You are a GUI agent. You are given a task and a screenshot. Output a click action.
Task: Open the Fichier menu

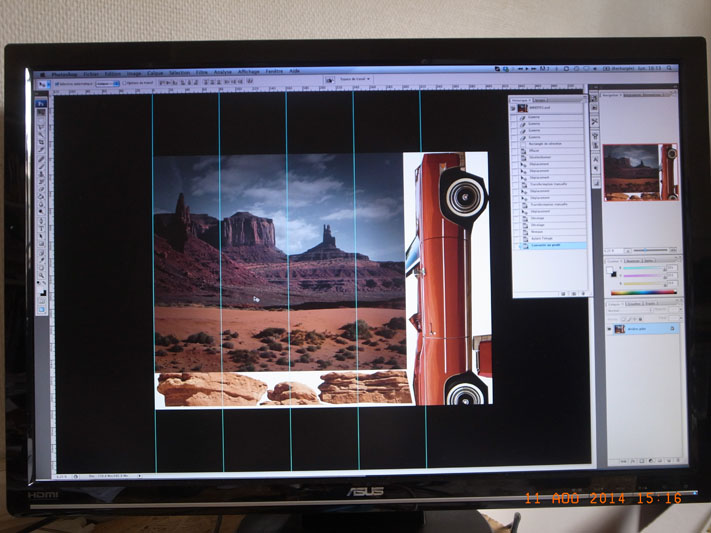91,73
